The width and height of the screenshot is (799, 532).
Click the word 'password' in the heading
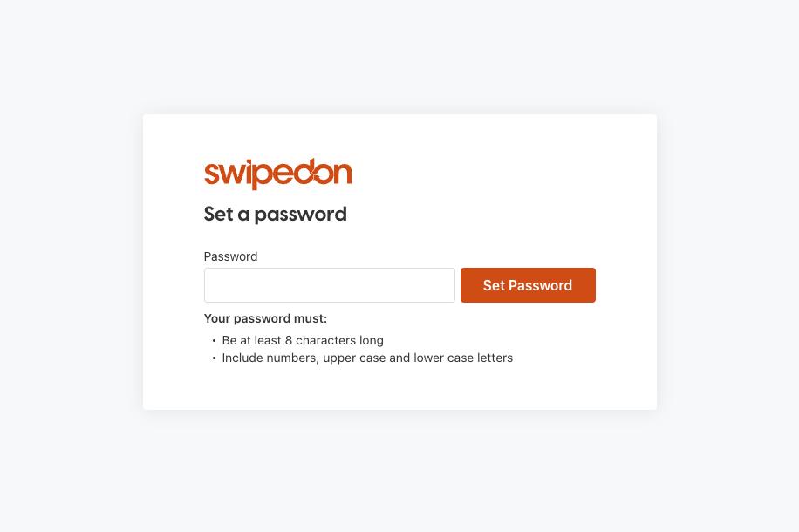(x=301, y=215)
